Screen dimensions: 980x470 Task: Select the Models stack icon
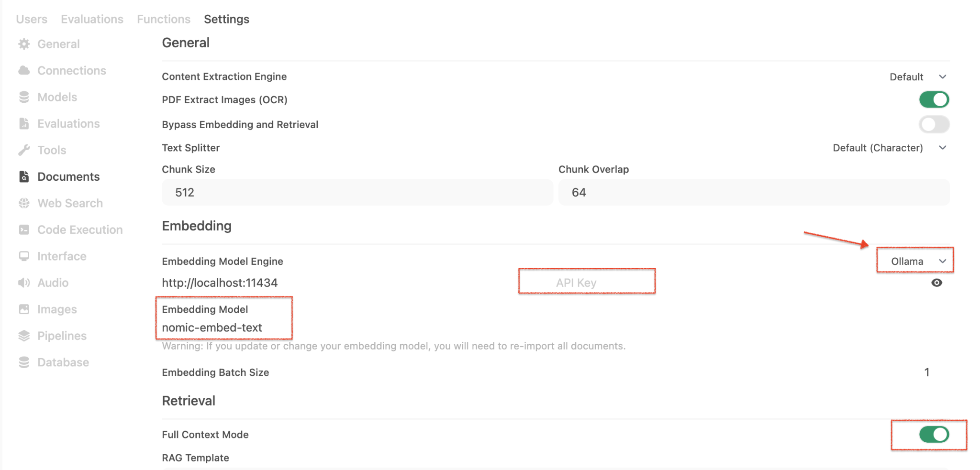click(x=24, y=98)
